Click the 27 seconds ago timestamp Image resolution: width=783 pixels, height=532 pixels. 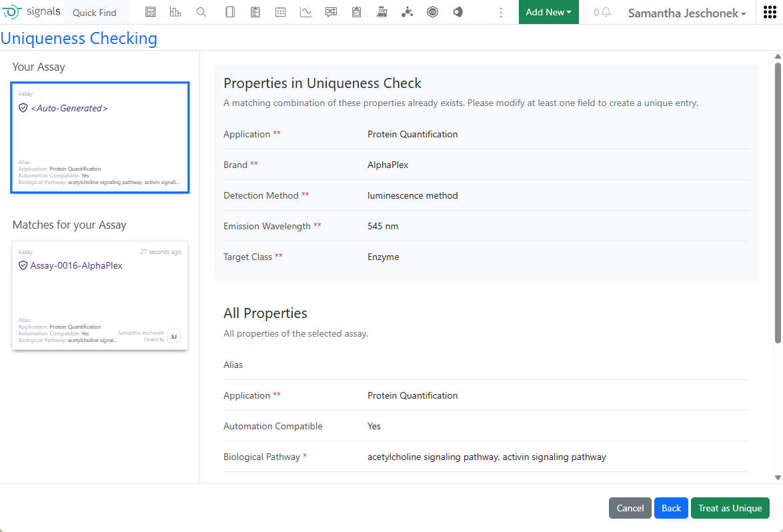[x=160, y=252]
